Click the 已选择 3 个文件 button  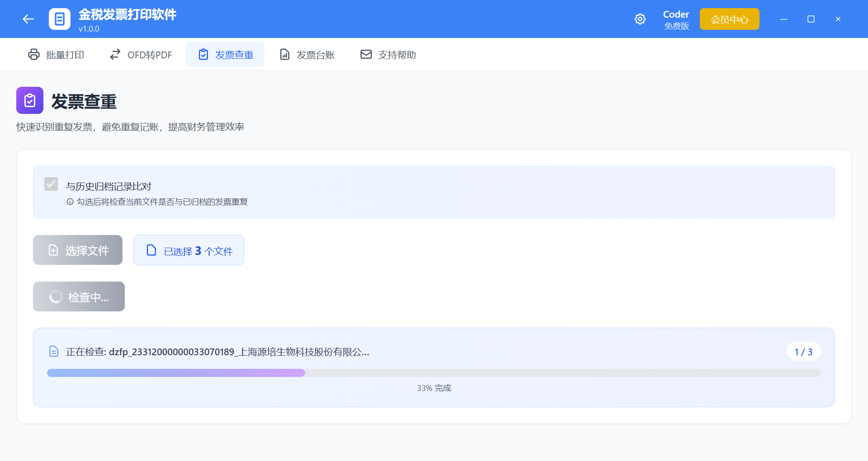point(189,250)
